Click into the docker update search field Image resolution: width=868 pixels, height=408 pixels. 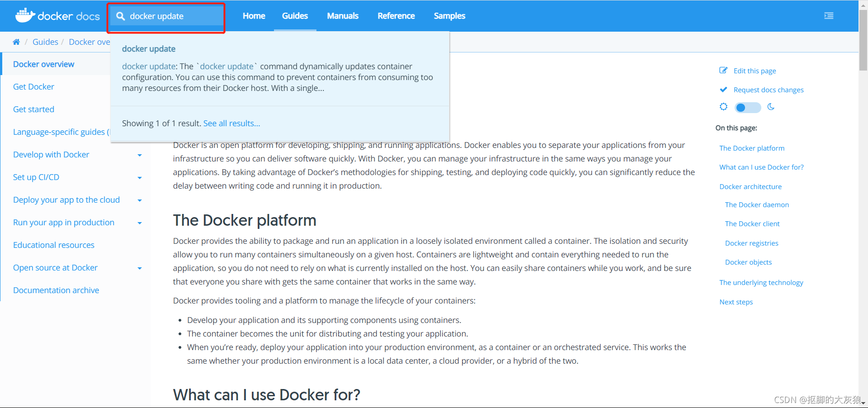pos(166,16)
